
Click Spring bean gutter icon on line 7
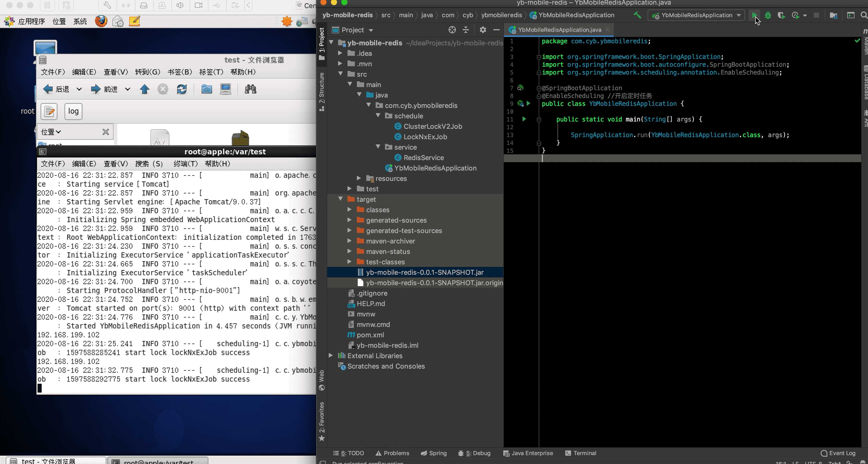[x=520, y=88]
